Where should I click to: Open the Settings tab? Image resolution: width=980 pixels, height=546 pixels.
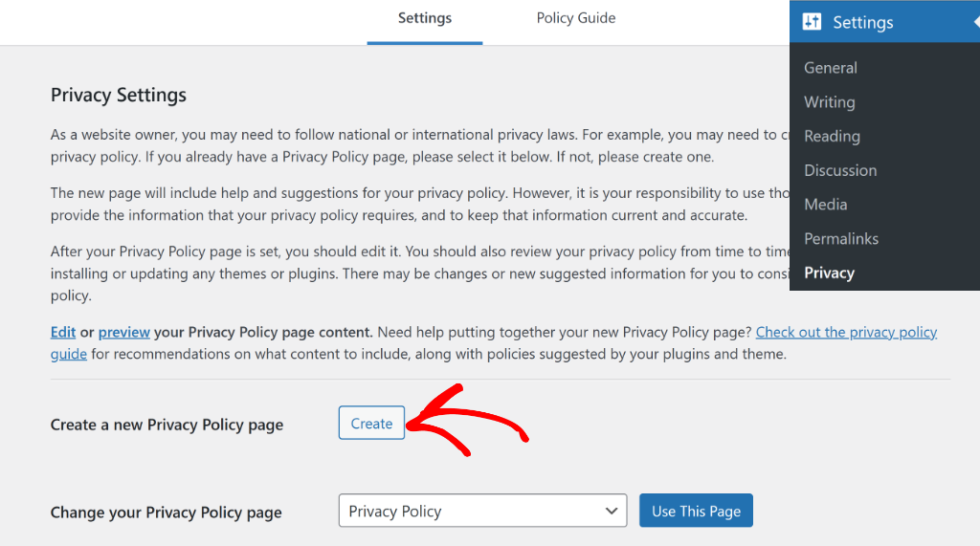click(x=424, y=18)
